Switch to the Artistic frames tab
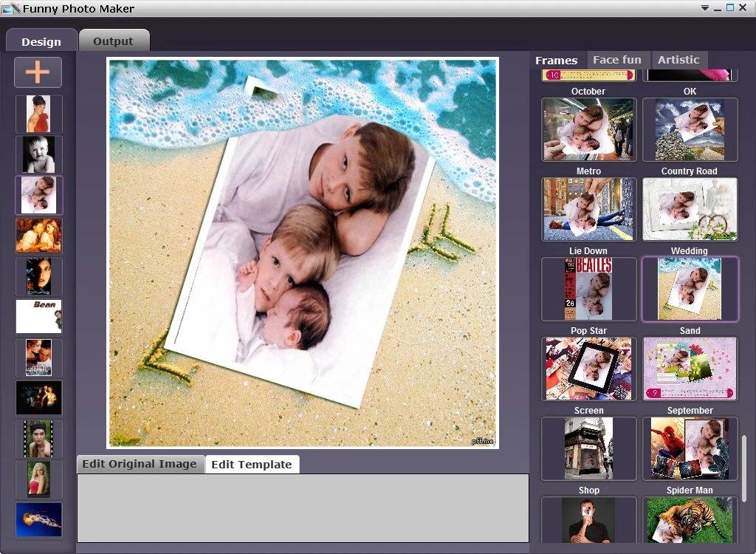Image resolution: width=756 pixels, height=554 pixels. tap(678, 60)
